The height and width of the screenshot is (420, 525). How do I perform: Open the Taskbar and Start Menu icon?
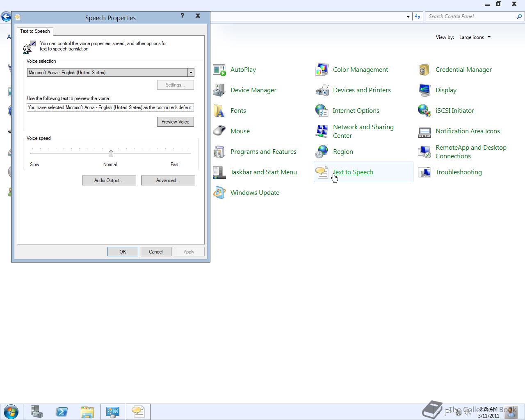coord(219,172)
